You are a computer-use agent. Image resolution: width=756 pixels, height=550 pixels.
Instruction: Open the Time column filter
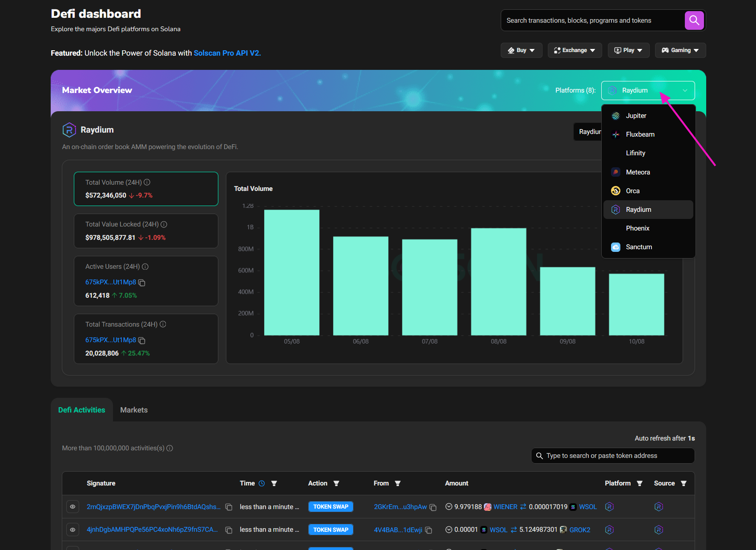tap(274, 483)
